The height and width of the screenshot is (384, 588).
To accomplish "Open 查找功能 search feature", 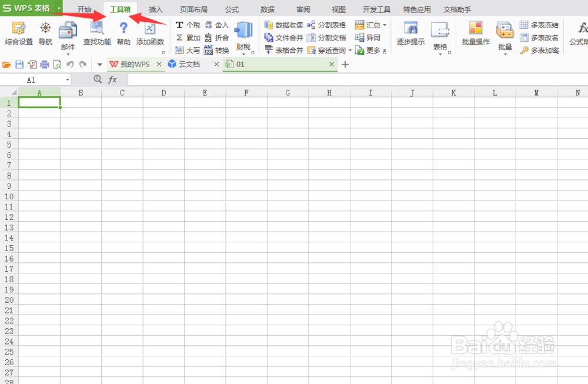I will click(x=97, y=34).
